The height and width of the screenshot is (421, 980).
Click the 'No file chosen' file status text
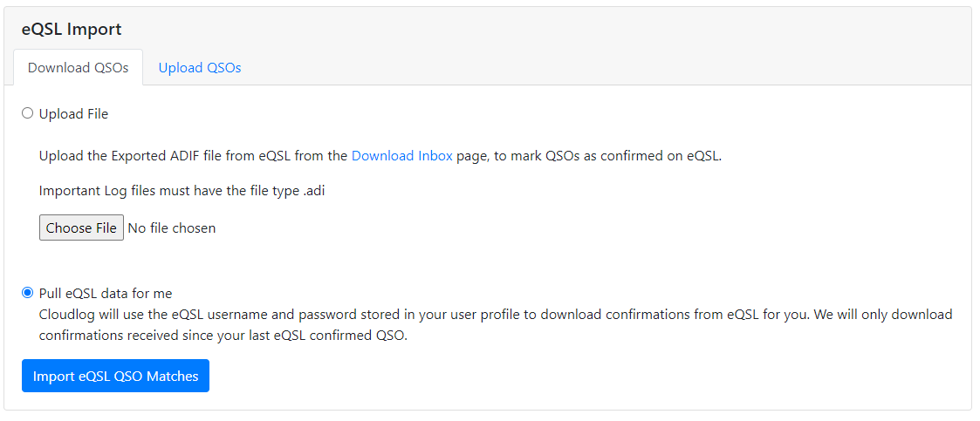click(172, 228)
